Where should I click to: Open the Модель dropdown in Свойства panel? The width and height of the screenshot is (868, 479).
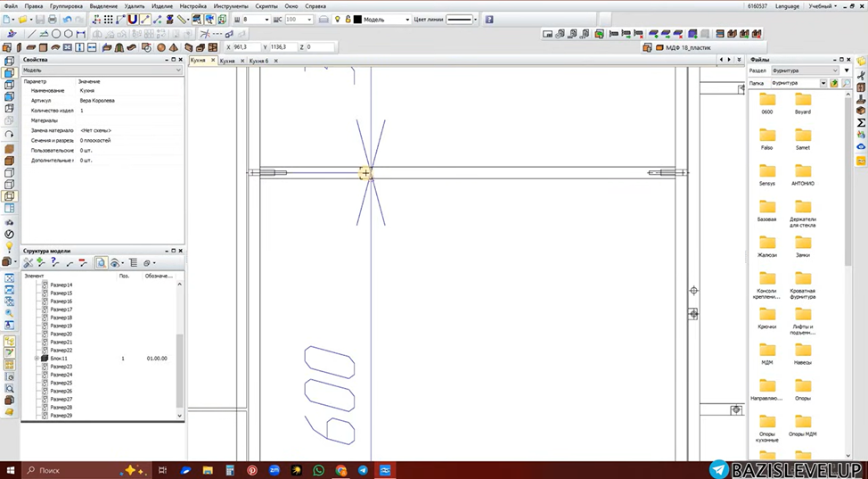coord(102,70)
